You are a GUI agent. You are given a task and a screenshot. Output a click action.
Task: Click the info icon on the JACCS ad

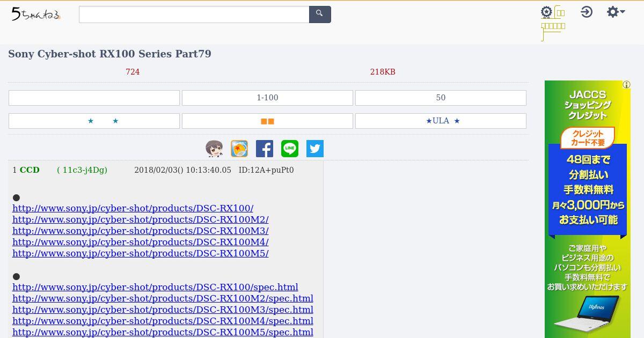[x=626, y=85]
